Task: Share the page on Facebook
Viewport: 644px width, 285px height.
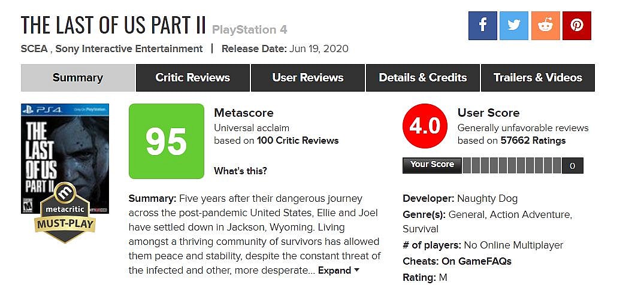Action: [x=482, y=26]
